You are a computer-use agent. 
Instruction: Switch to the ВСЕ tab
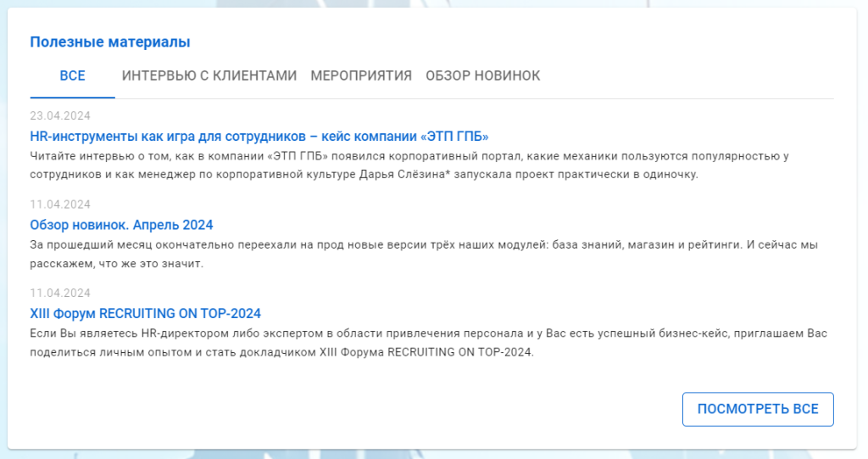72,76
